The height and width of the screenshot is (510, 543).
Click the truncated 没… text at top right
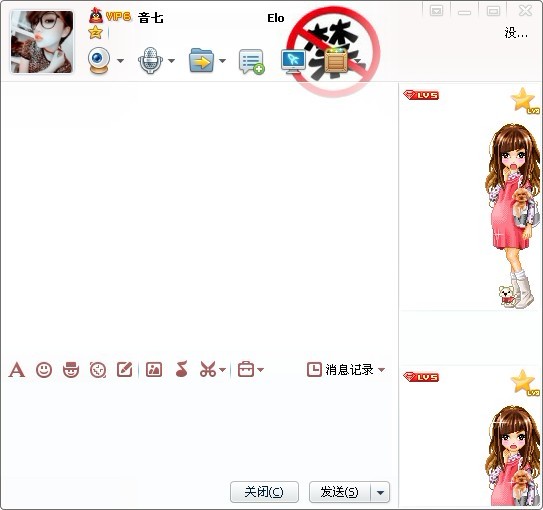(x=516, y=33)
